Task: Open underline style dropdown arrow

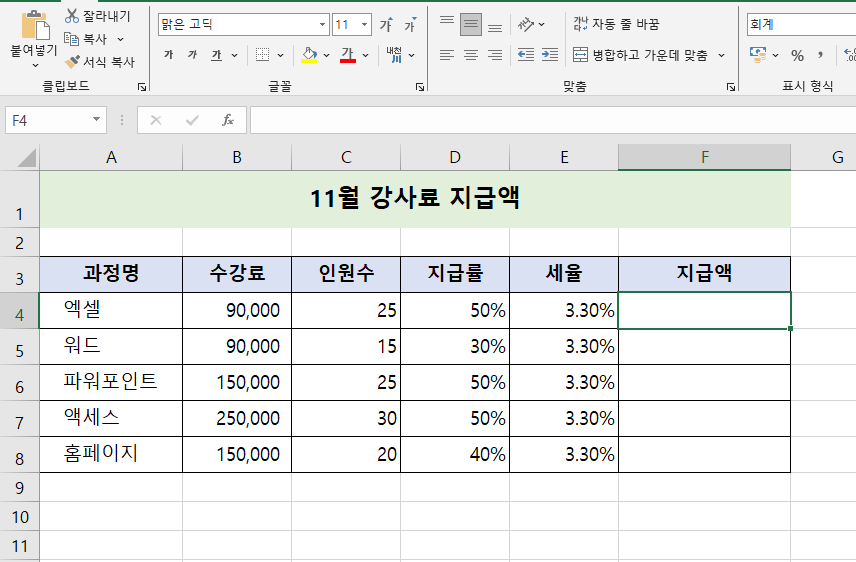Action: [x=235, y=55]
